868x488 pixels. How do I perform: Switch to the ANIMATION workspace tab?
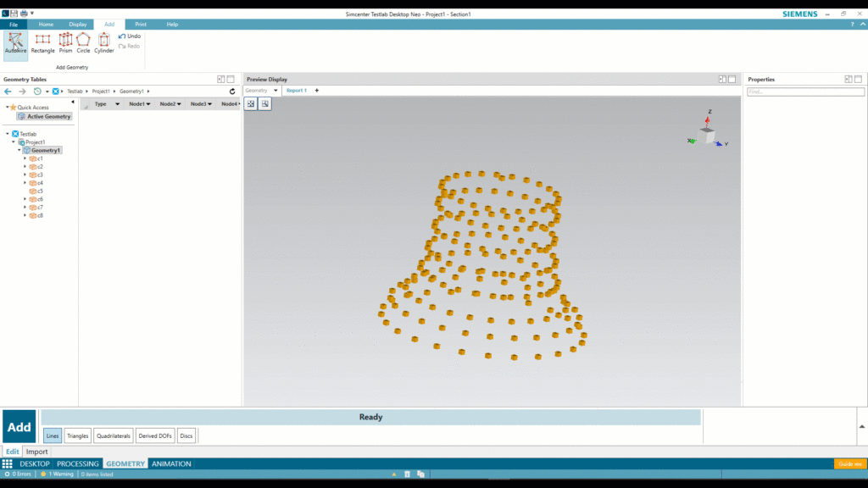pos(171,463)
